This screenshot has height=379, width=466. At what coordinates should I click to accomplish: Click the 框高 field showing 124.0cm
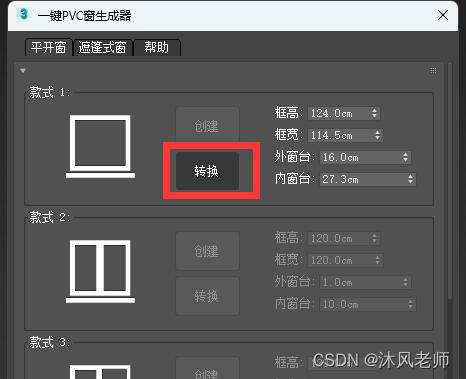point(344,113)
